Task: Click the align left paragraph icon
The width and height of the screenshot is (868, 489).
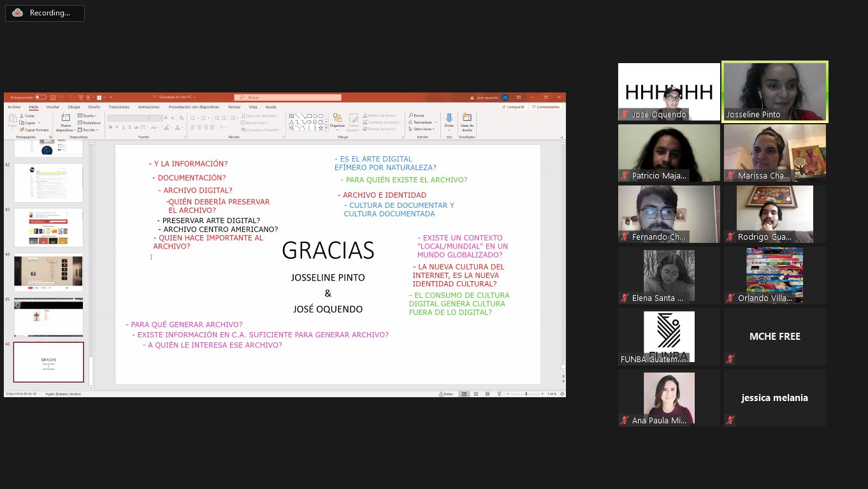Action: (192, 128)
